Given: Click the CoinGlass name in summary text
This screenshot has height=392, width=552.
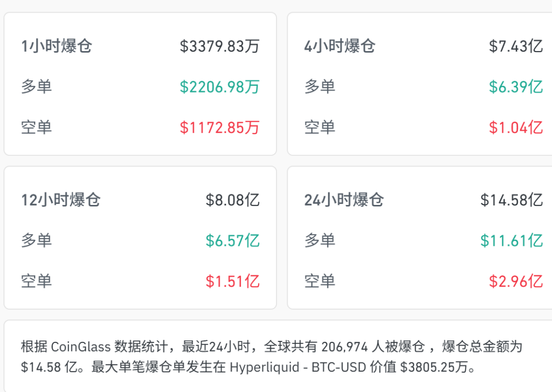Looking at the screenshot, I should (81, 347).
